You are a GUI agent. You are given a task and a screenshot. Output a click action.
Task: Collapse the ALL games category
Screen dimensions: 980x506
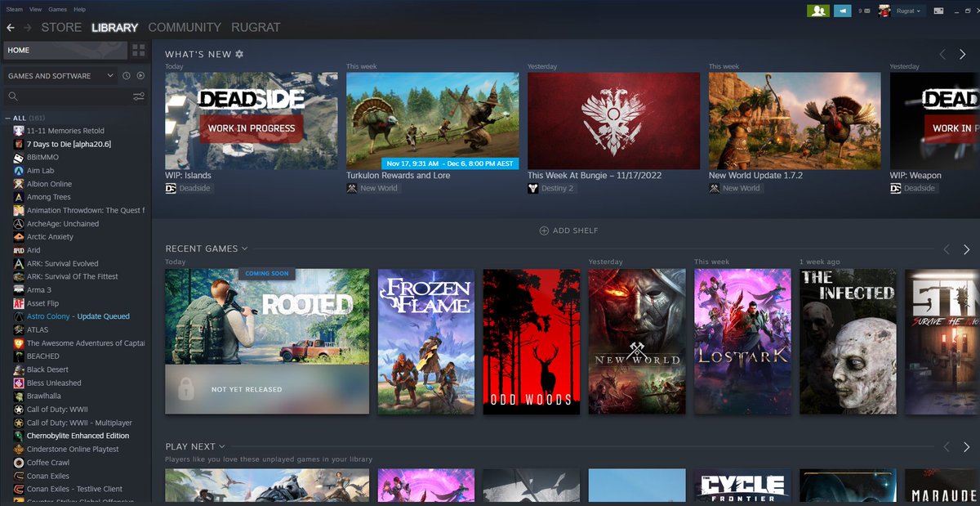[x=7, y=118]
